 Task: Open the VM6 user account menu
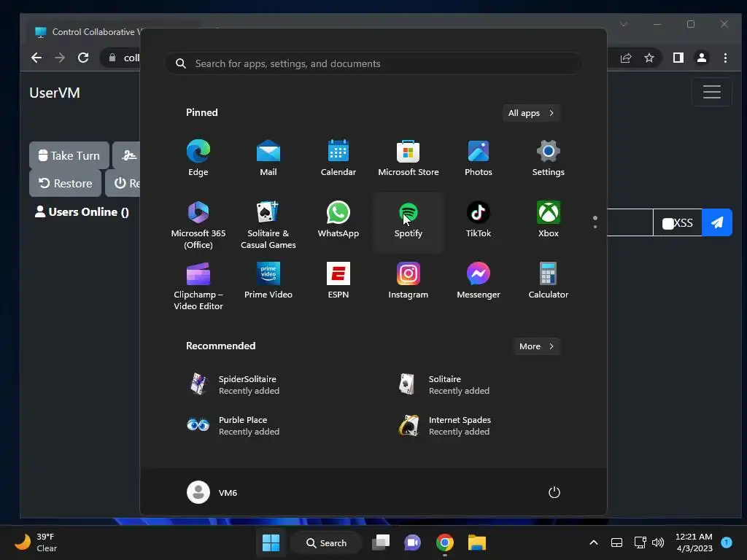point(212,492)
